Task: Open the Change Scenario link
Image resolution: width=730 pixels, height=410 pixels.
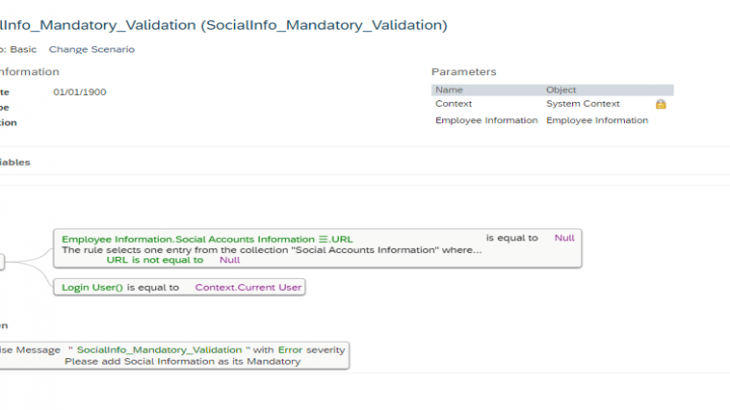Action: pos(91,49)
